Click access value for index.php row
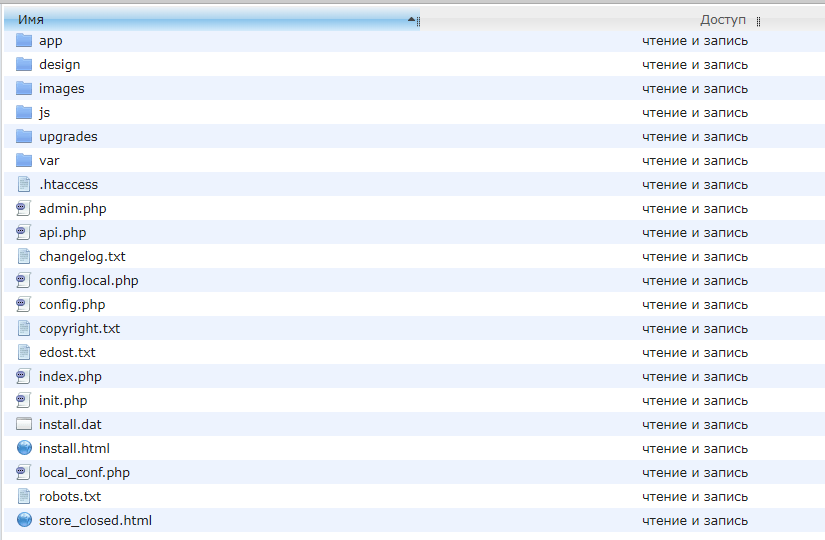 [x=695, y=377]
